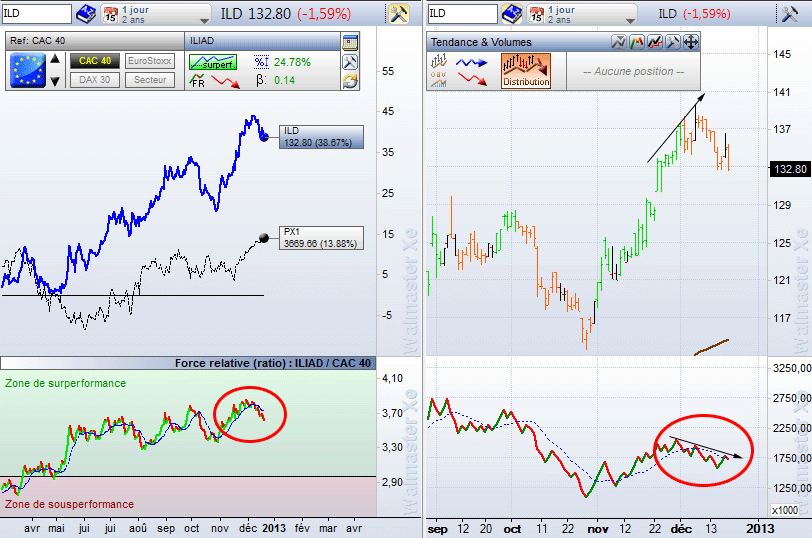812x538 pixels.
Task: Click the Ref: CAC 40 panel header
Action: 95,41
